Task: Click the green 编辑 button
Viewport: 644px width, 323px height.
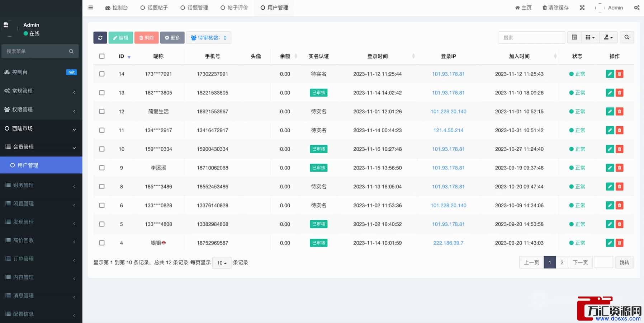Action: pos(121,38)
